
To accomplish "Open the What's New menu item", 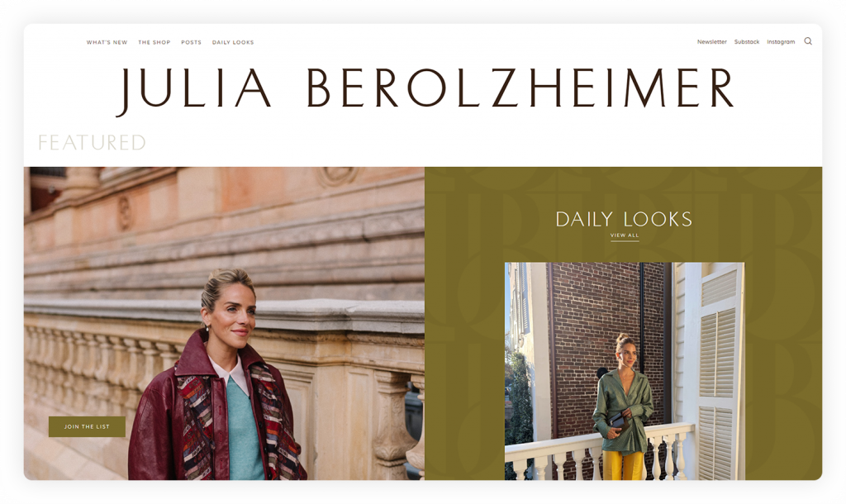I will click(x=107, y=42).
